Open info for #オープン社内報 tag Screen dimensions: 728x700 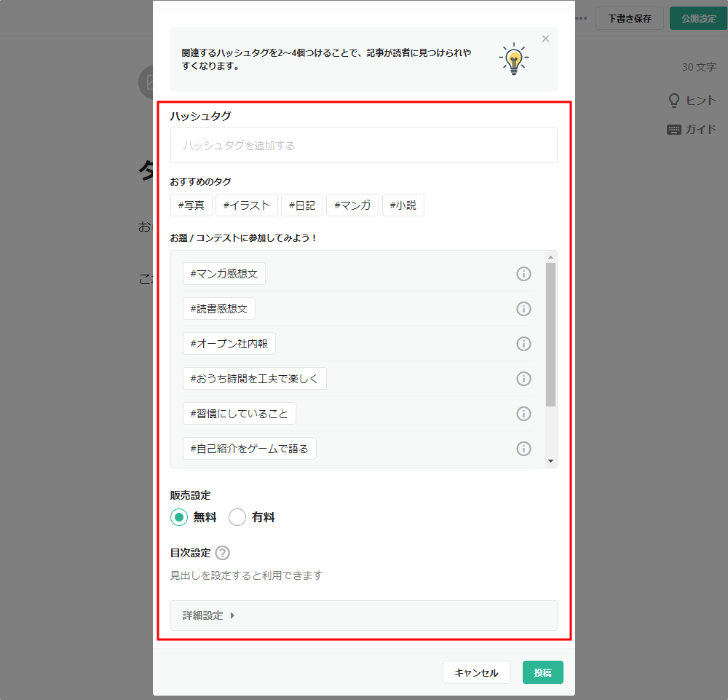pos(523,344)
